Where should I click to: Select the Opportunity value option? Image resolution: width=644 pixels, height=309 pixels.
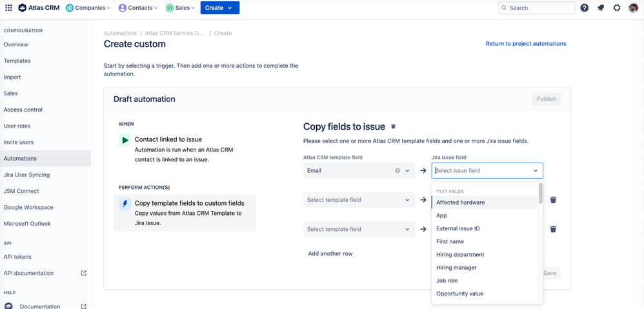[485, 294]
